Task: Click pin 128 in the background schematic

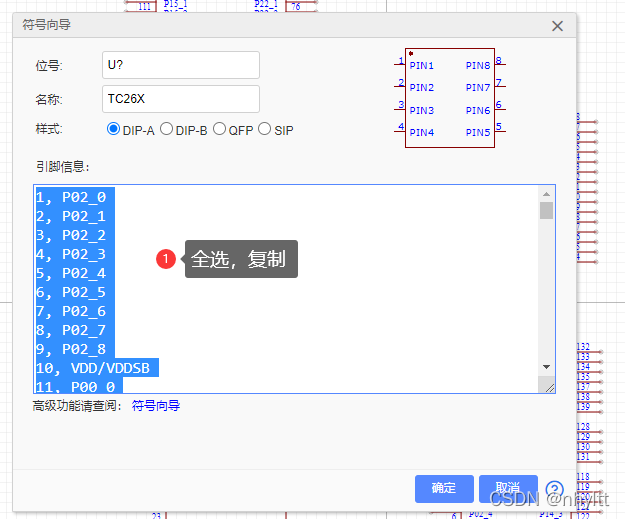Action: coord(583,427)
